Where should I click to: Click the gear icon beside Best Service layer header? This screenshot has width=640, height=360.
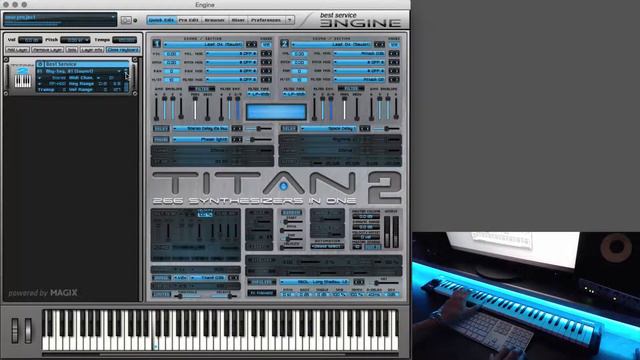click(40, 64)
